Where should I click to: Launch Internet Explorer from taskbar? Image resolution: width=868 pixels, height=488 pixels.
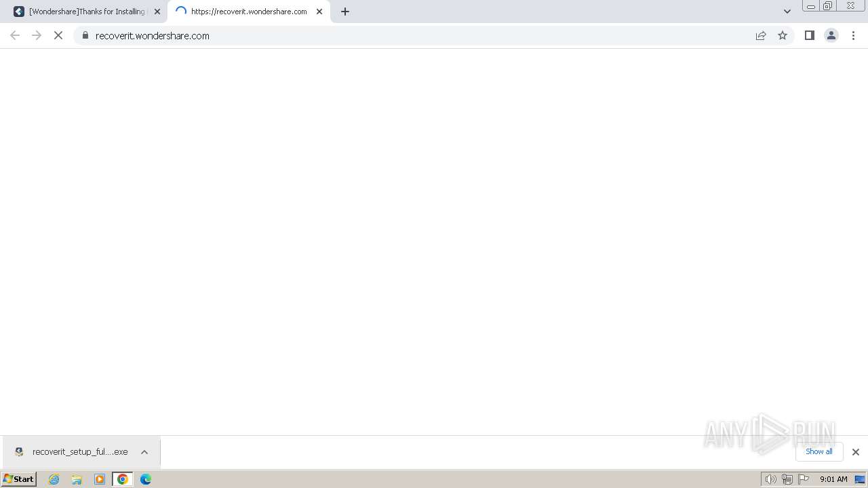click(x=54, y=479)
